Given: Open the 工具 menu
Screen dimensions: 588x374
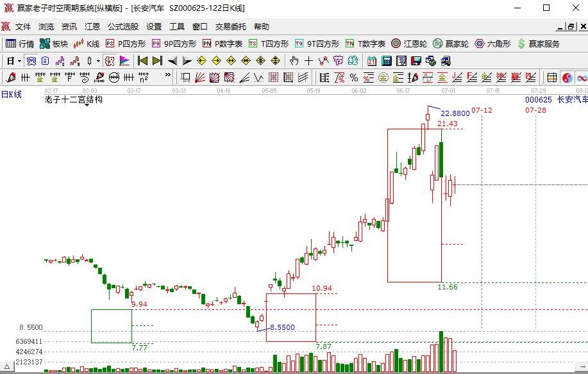Looking at the screenshot, I should (x=177, y=27).
